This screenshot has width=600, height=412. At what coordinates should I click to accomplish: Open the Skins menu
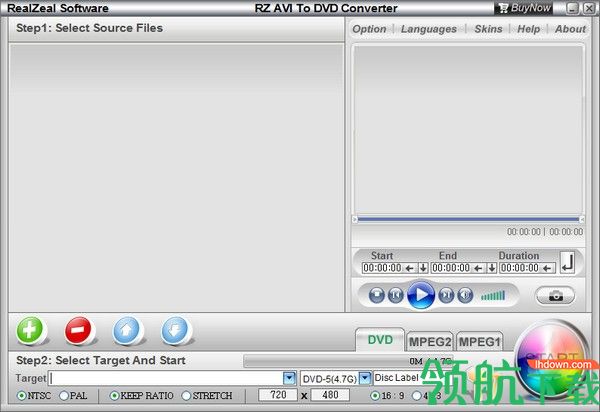pyautogui.click(x=488, y=29)
